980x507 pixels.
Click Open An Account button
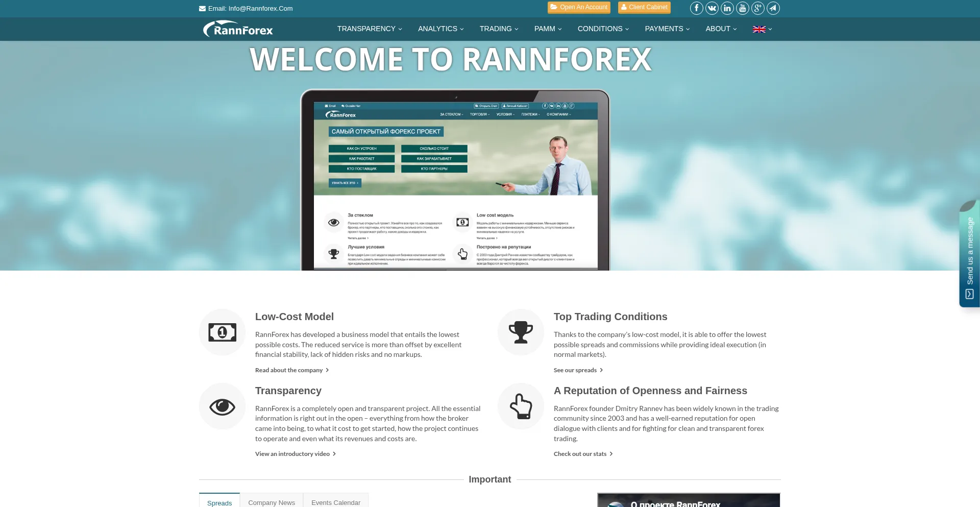click(x=579, y=7)
